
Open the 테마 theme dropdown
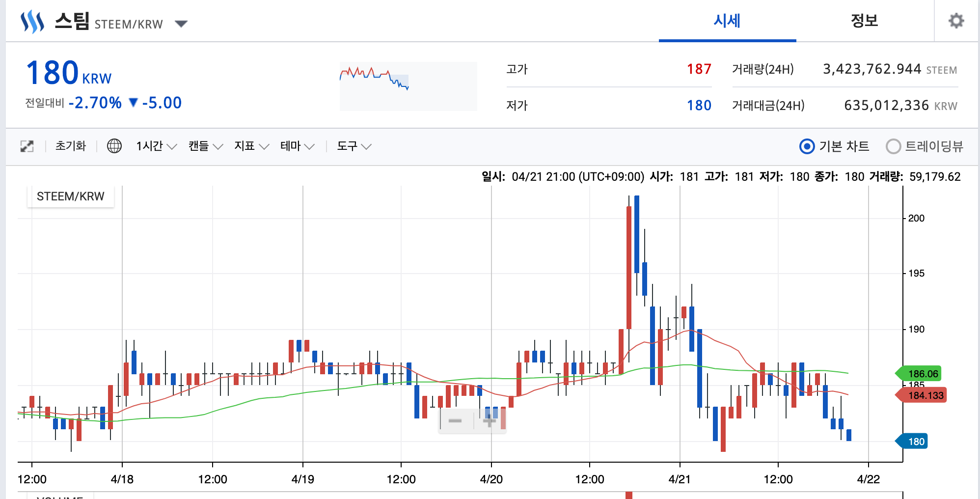tap(297, 146)
